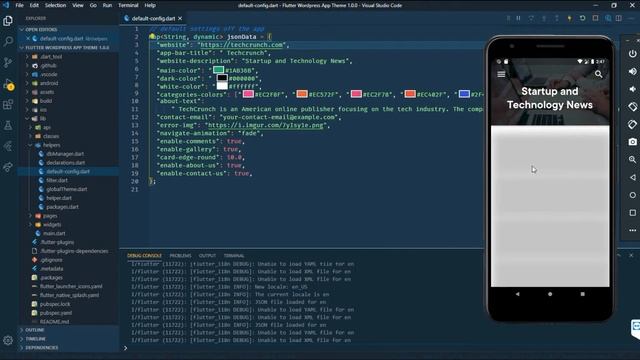The width and height of the screenshot is (640, 360).
Task: Expand the android folder
Action: pos(49,83)
